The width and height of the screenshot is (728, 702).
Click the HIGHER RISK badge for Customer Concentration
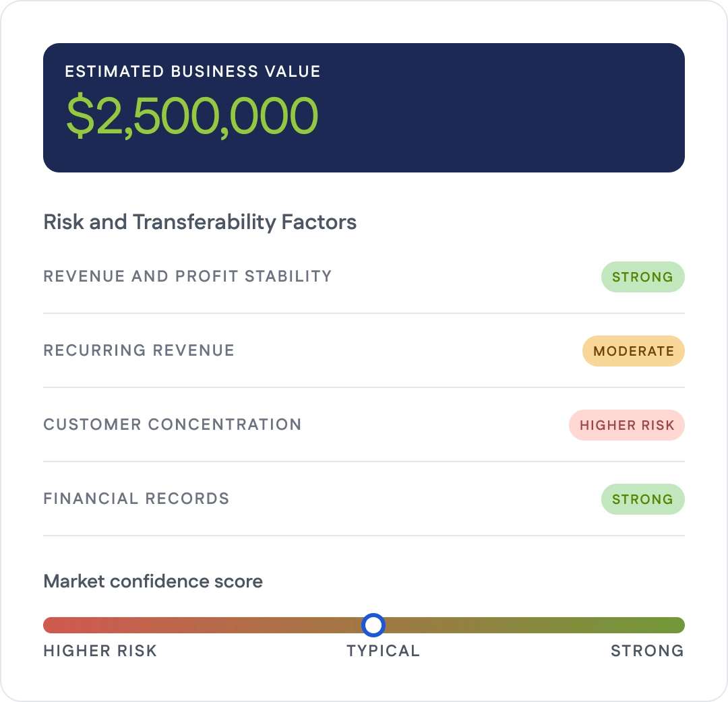click(627, 425)
